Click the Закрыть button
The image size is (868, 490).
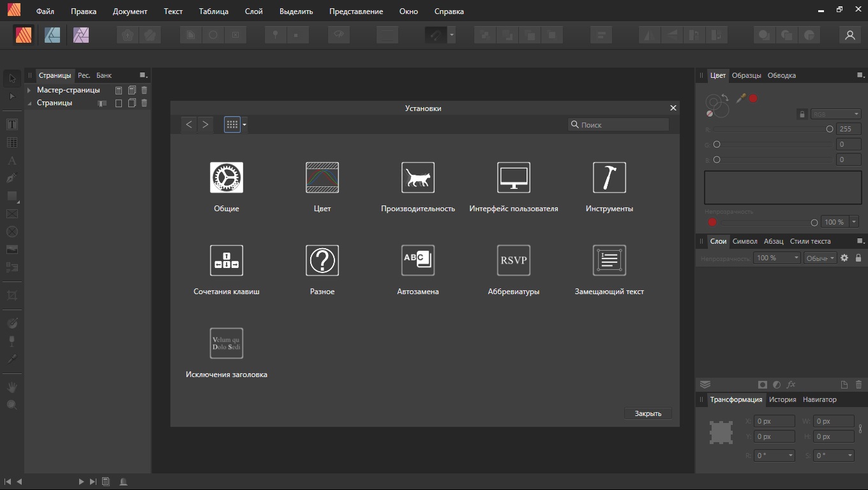648,413
